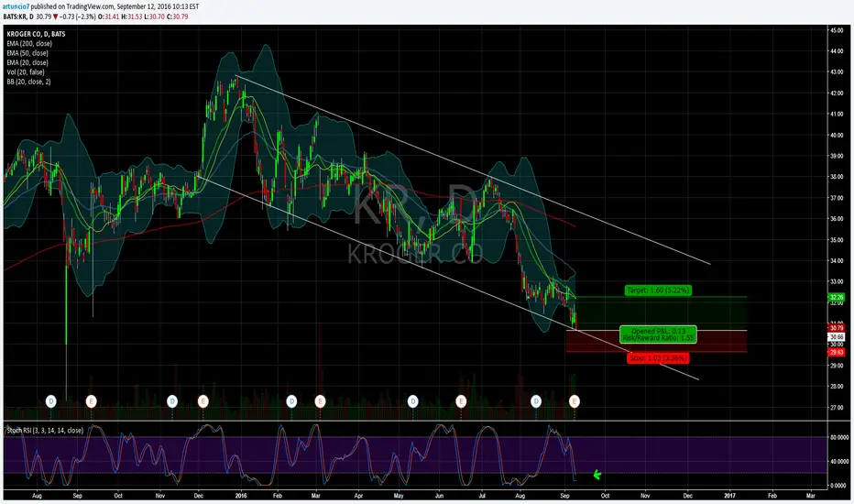The width and height of the screenshot is (854, 504).
Task: Click the earnings E marker above June 2016
Action: 461,401
